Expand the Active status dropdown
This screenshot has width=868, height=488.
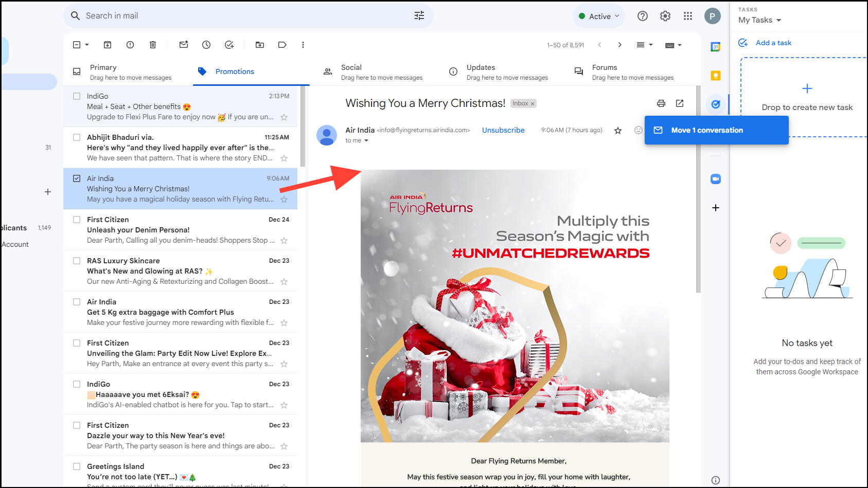[599, 16]
